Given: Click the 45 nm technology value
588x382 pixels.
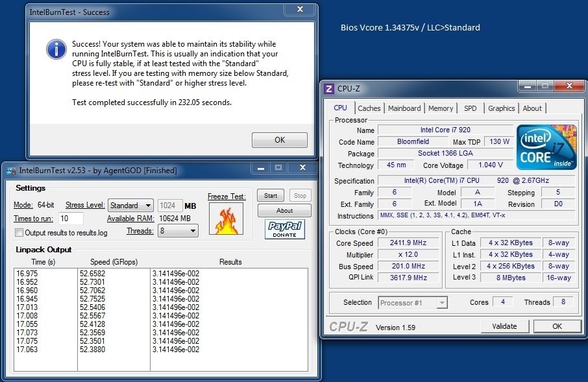Looking at the screenshot, I should [x=396, y=165].
